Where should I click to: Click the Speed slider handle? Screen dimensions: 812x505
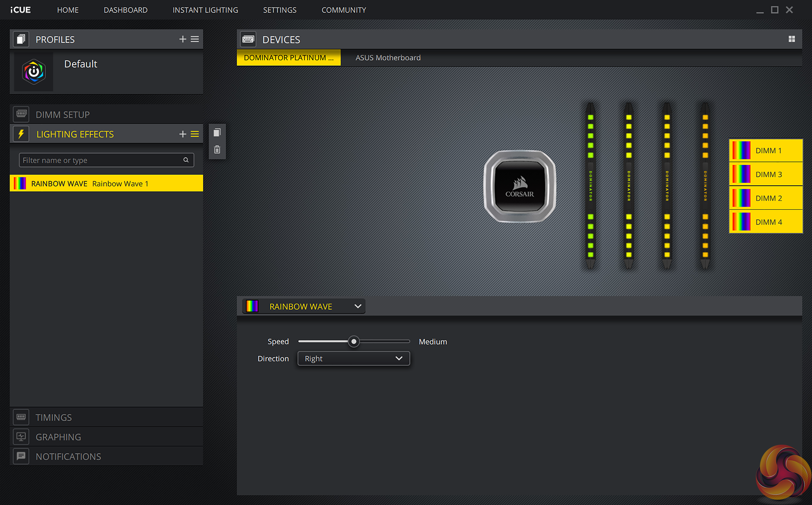[354, 341]
